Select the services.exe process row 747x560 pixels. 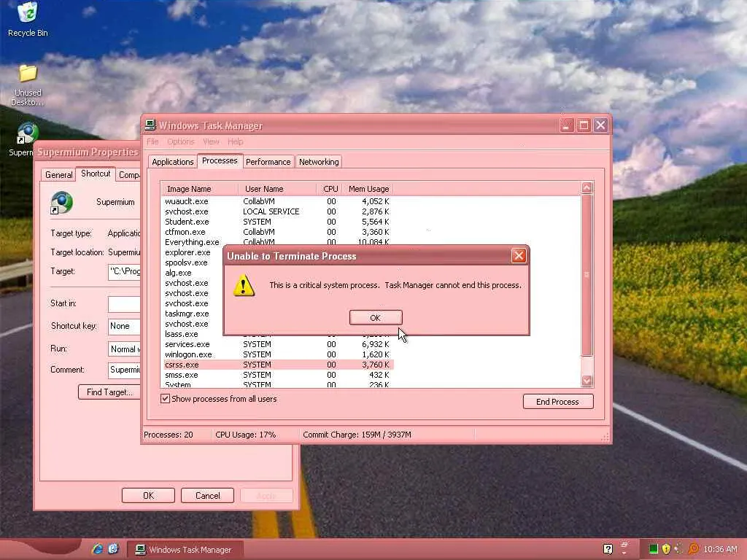click(278, 344)
